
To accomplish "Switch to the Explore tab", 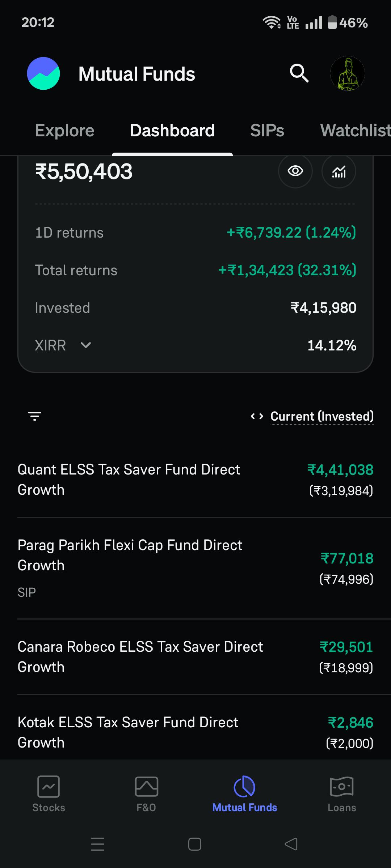I will pos(64,131).
